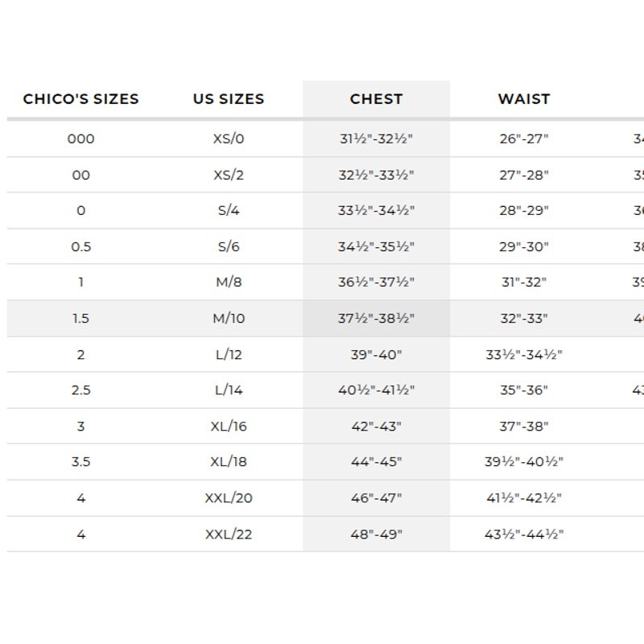This screenshot has height=644, width=644.
Task: Click the 48"-49" chest measurement
Action: click(x=376, y=535)
